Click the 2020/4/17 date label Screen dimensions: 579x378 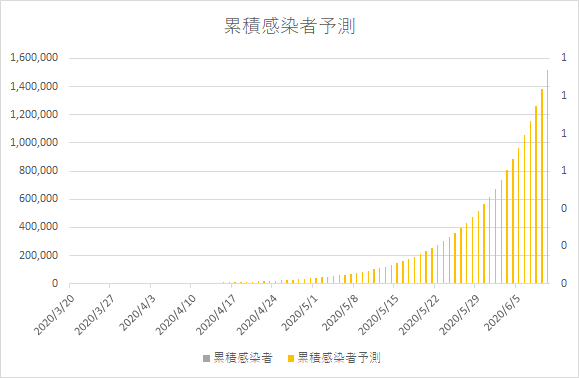point(216,315)
